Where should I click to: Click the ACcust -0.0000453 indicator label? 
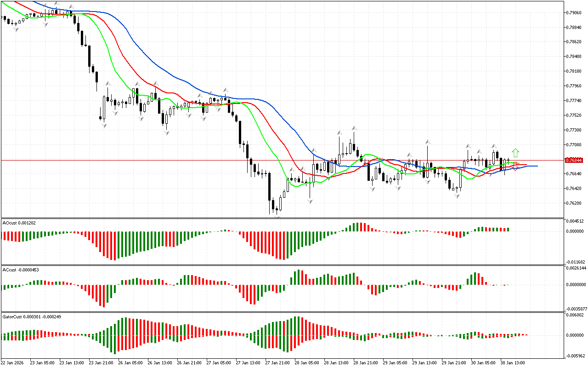pyautogui.click(x=21, y=270)
